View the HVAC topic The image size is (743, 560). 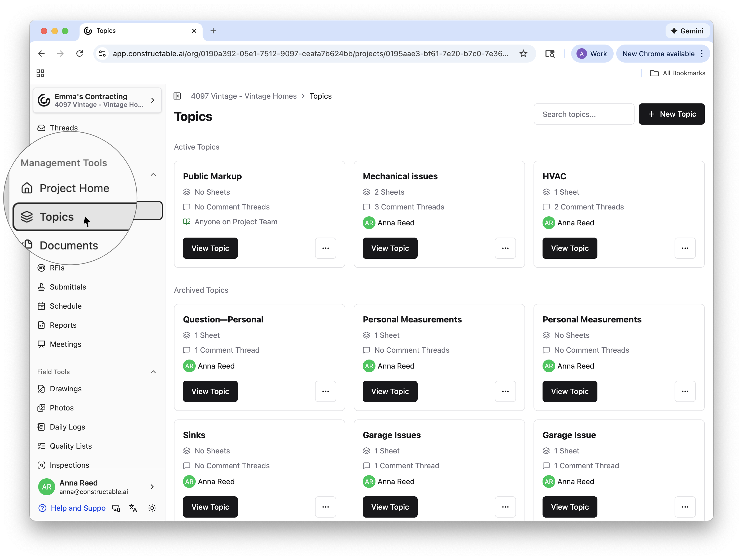coord(570,248)
